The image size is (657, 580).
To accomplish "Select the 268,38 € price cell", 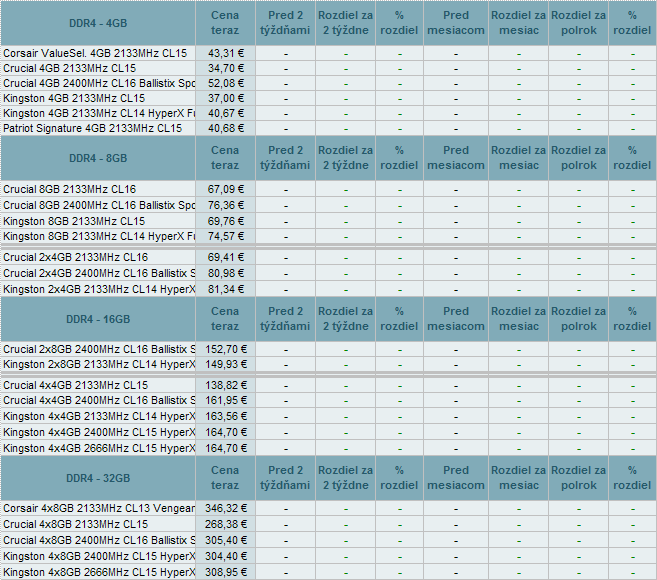I will [x=225, y=524].
